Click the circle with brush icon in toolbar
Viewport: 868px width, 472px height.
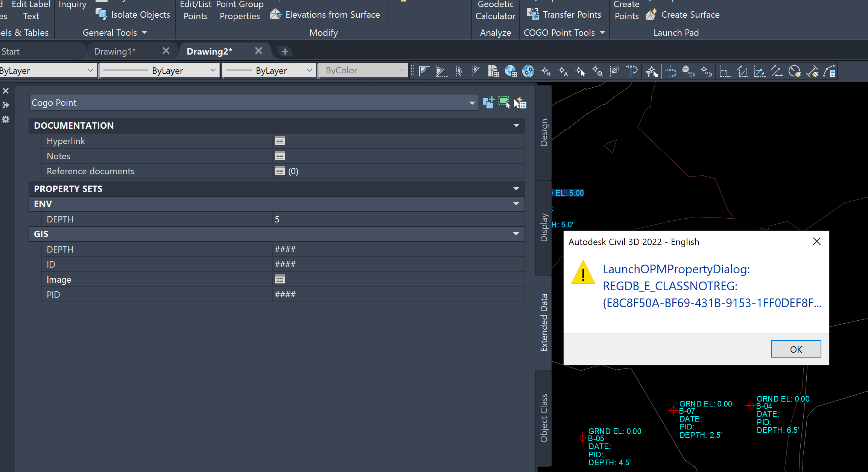tap(794, 71)
